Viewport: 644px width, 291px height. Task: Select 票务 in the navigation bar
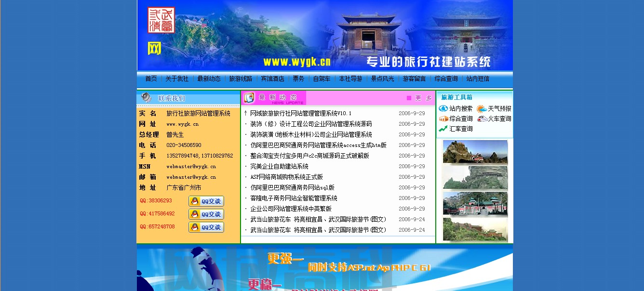point(298,79)
